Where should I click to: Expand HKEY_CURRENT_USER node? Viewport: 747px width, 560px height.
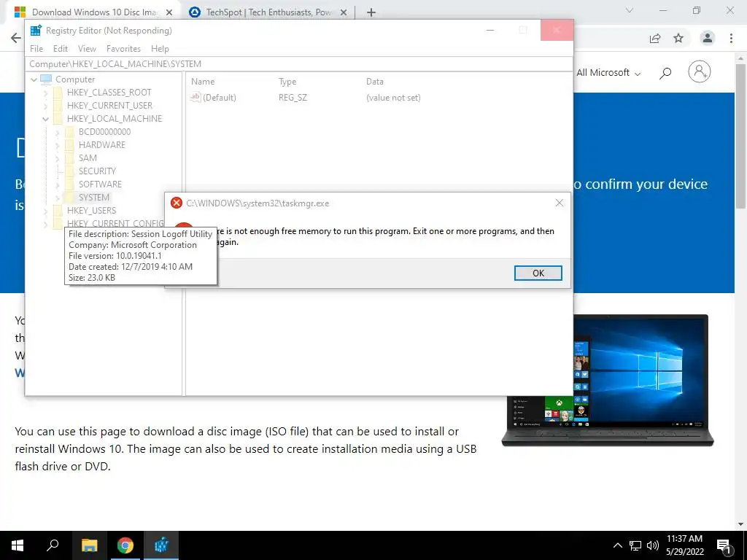click(x=46, y=106)
